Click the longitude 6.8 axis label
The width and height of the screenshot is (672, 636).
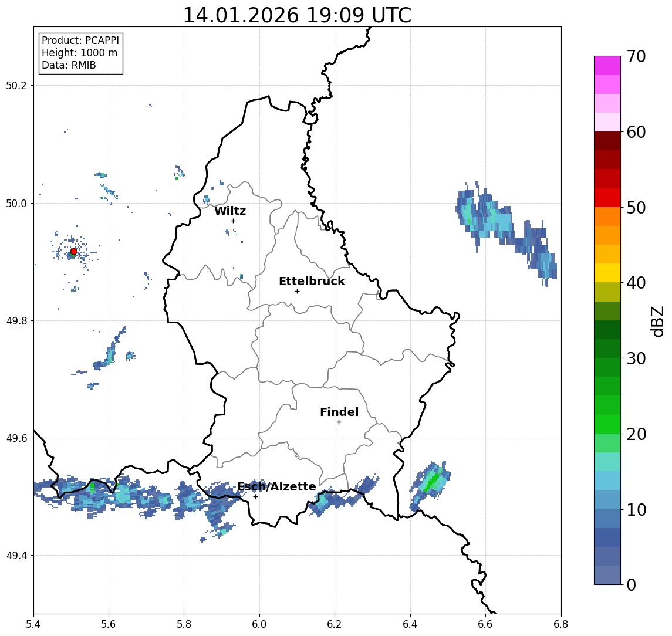pos(560,624)
